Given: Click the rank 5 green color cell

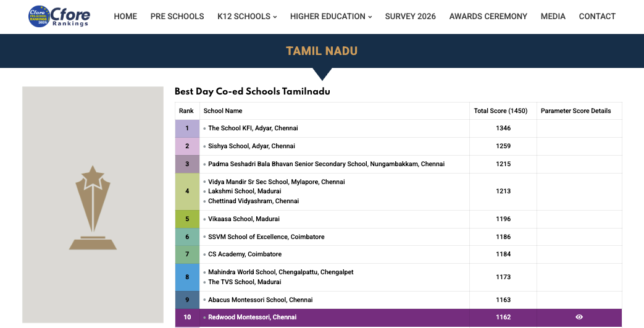Looking at the screenshot, I should click(x=187, y=219).
